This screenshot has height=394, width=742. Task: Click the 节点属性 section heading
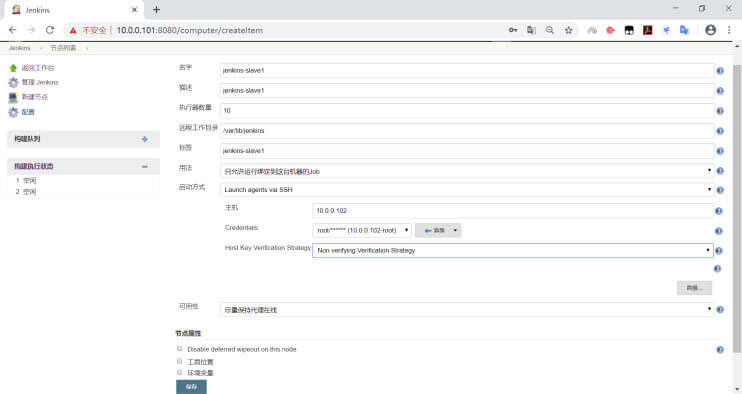[x=188, y=333]
